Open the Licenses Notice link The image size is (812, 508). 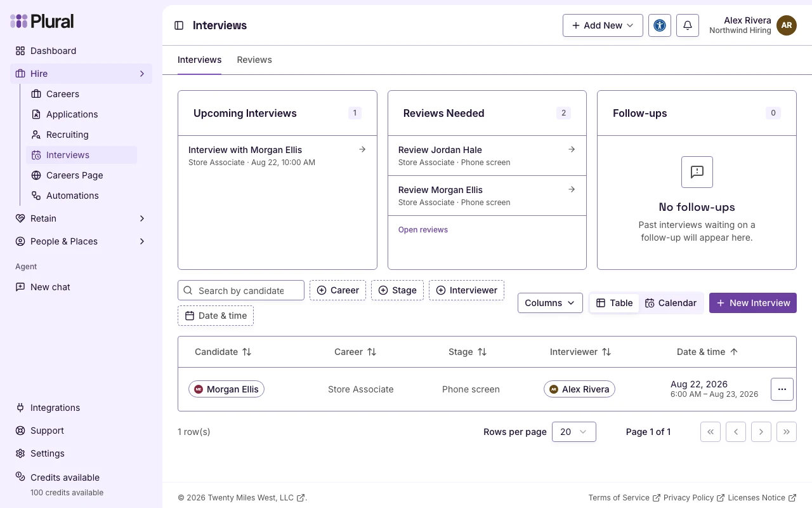click(762, 498)
